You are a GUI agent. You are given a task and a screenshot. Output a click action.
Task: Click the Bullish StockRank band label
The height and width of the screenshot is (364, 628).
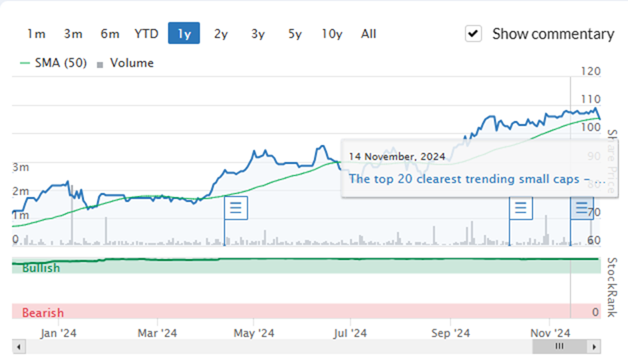[x=41, y=268]
